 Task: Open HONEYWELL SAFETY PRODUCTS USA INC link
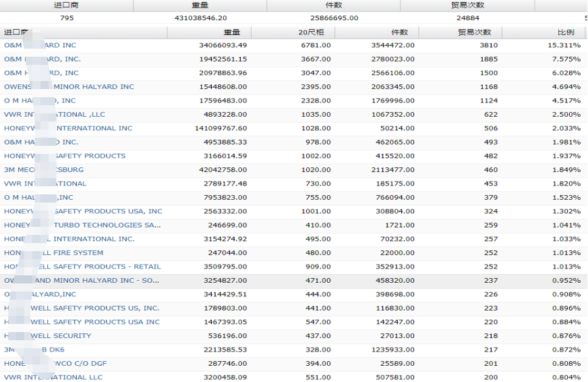[82, 322]
